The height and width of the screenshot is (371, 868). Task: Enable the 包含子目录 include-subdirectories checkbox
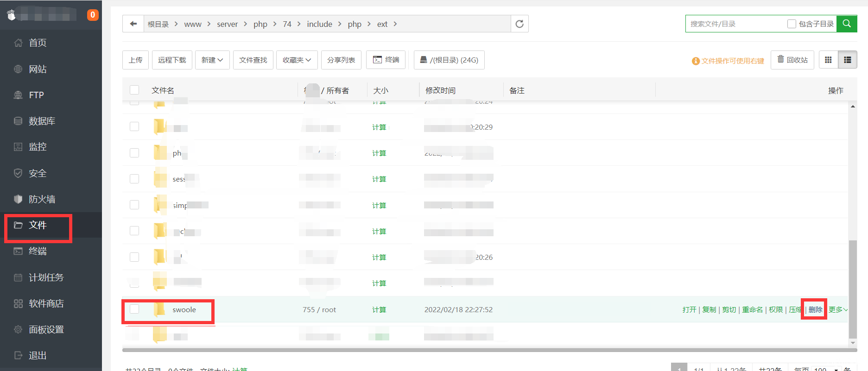tap(792, 24)
